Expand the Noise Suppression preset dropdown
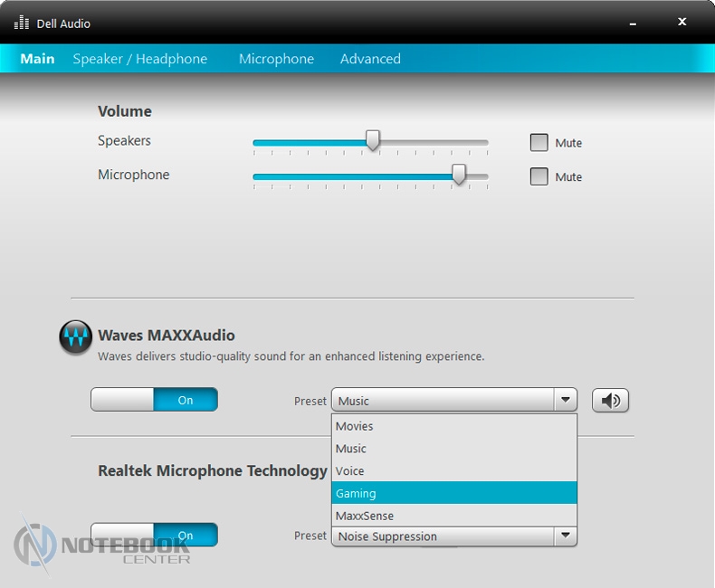 [x=566, y=536]
